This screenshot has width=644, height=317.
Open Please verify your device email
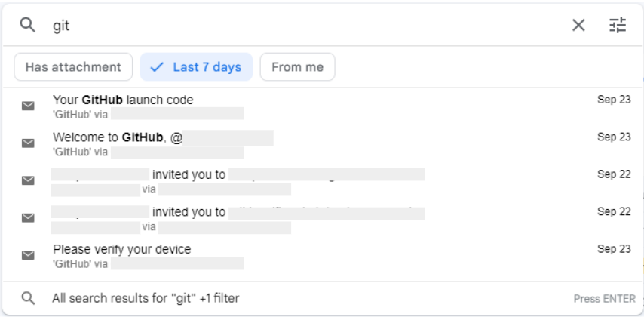tap(323, 256)
